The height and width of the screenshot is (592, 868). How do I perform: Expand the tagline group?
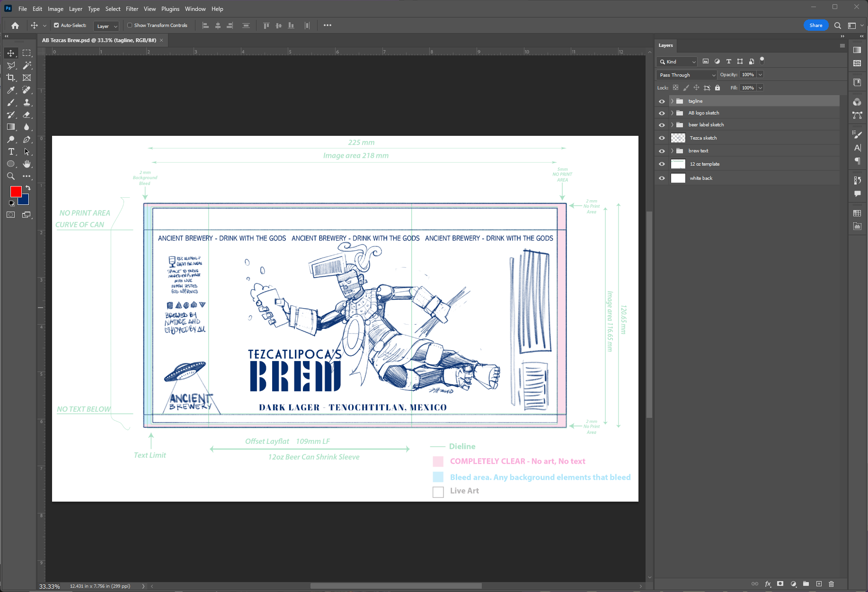pos(672,101)
